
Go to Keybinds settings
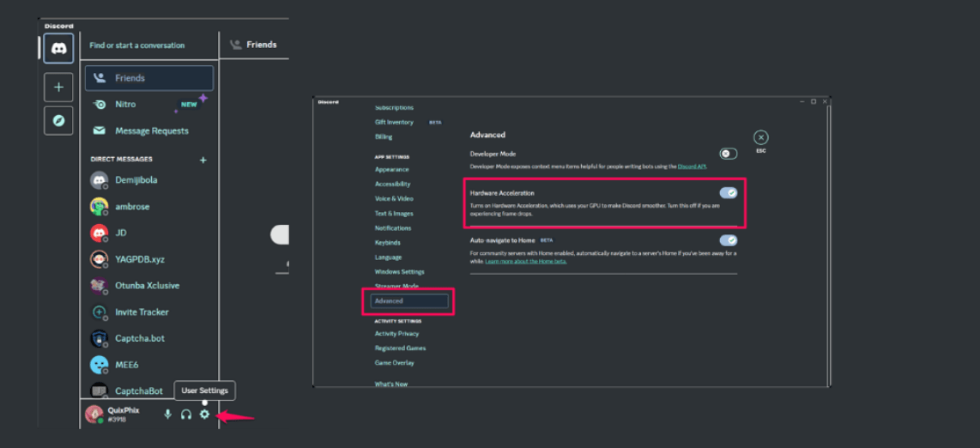pos(387,243)
